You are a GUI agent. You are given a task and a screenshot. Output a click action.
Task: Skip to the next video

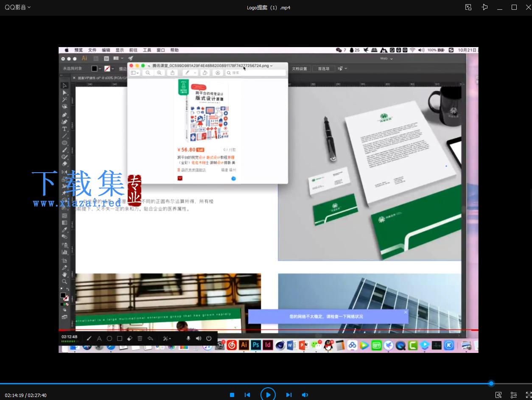[x=289, y=395]
